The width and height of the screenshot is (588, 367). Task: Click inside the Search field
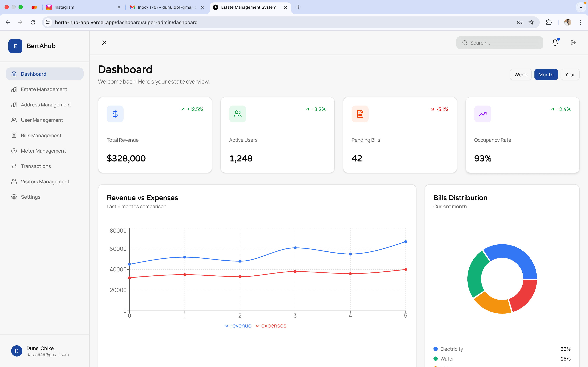point(499,42)
